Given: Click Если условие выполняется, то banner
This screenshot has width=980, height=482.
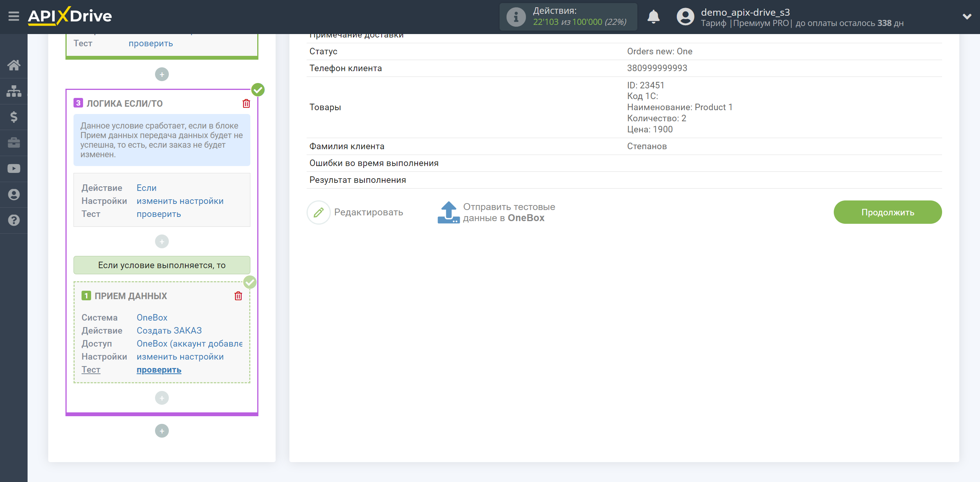Looking at the screenshot, I should tap(162, 265).
